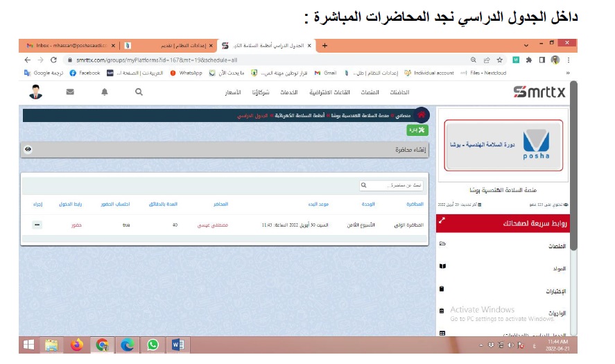Share this page icon
Image resolution: width=615 pixels, height=364 pixels.
coord(487,60)
